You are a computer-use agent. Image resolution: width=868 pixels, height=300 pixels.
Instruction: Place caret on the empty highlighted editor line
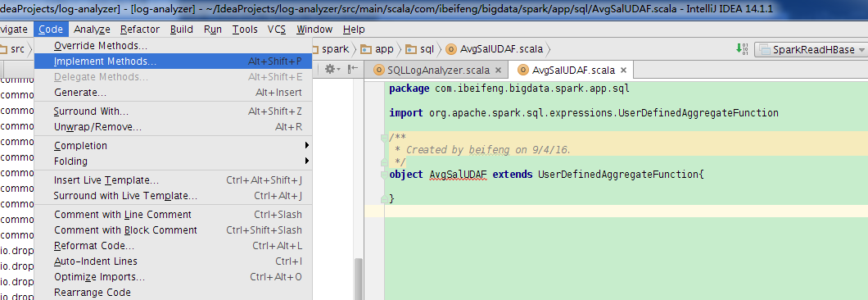point(626,211)
